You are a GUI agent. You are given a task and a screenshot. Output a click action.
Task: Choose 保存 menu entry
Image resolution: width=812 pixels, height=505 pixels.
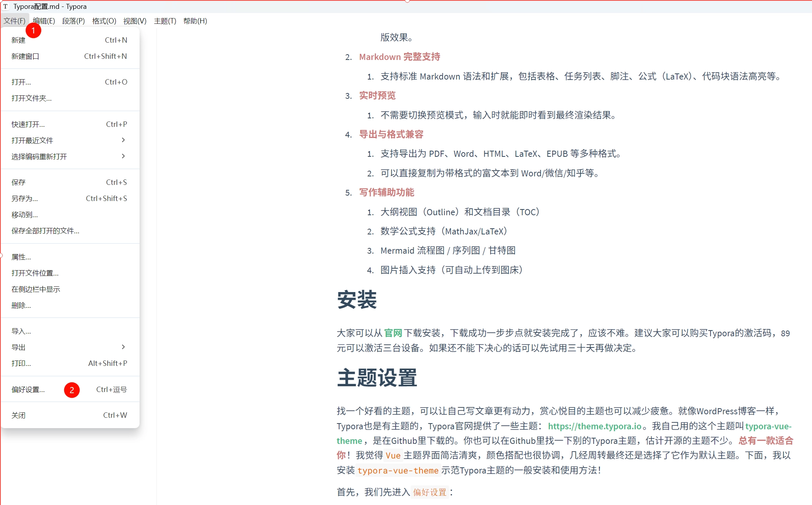[x=70, y=182]
